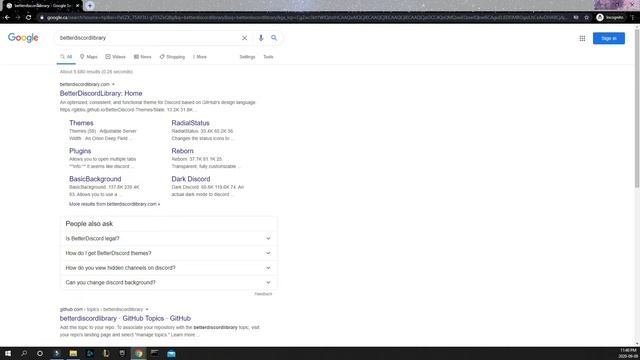Click the Feedback link under People also ask

pyautogui.click(x=263, y=294)
